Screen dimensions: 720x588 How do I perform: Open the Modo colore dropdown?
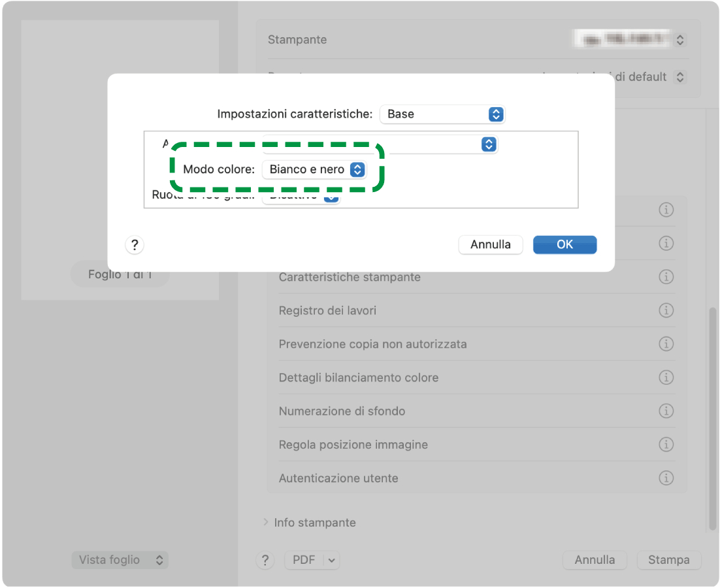click(x=314, y=169)
